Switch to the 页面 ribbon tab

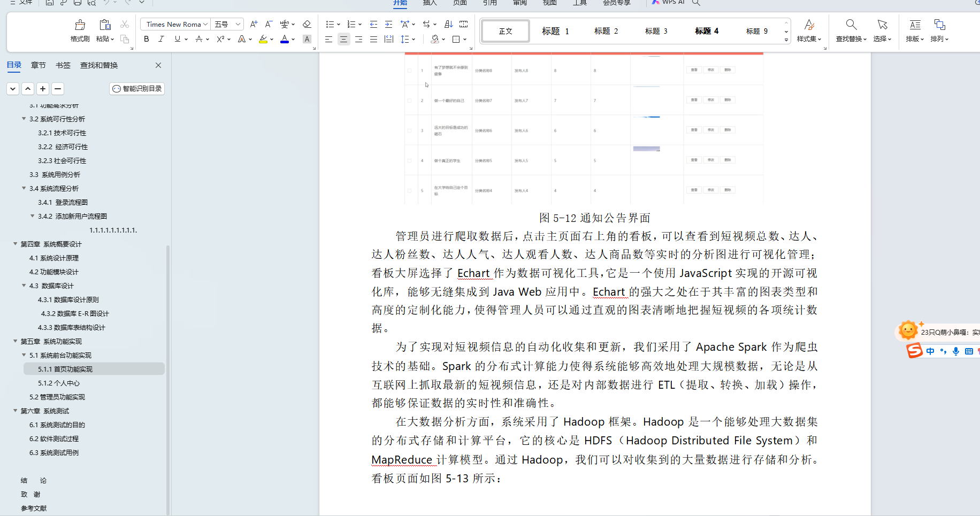[460, 3]
